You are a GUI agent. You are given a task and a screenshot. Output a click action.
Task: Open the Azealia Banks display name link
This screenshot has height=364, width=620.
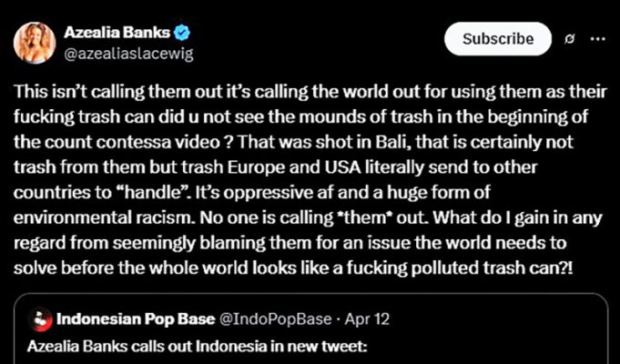click(x=117, y=33)
